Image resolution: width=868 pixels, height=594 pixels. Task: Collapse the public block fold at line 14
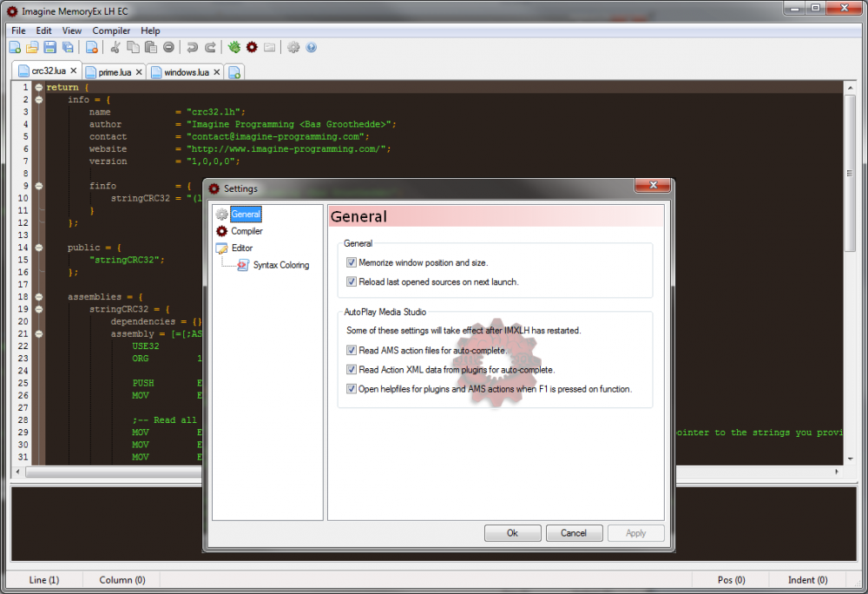pyautogui.click(x=39, y=247)
